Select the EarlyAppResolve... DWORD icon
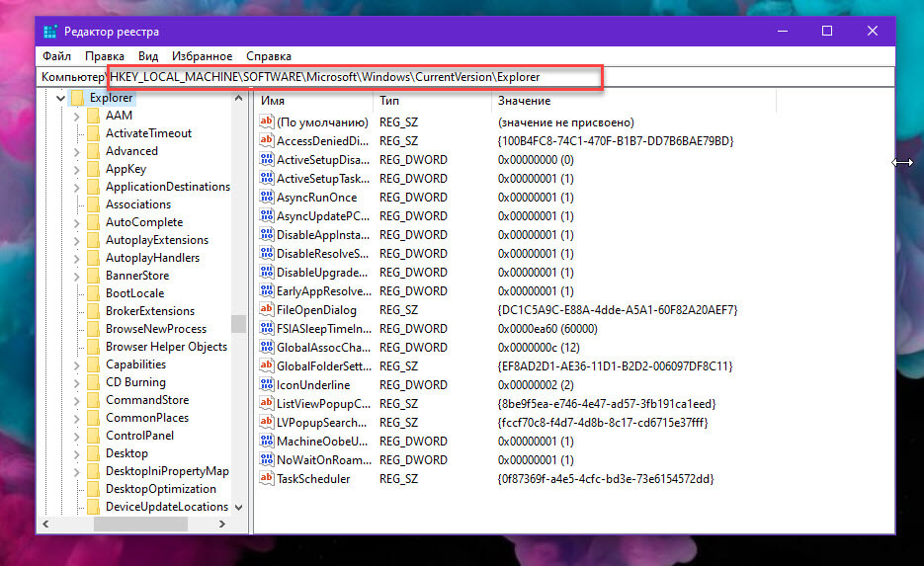Screen dimensions: 924x566 [x=267, y=291]
